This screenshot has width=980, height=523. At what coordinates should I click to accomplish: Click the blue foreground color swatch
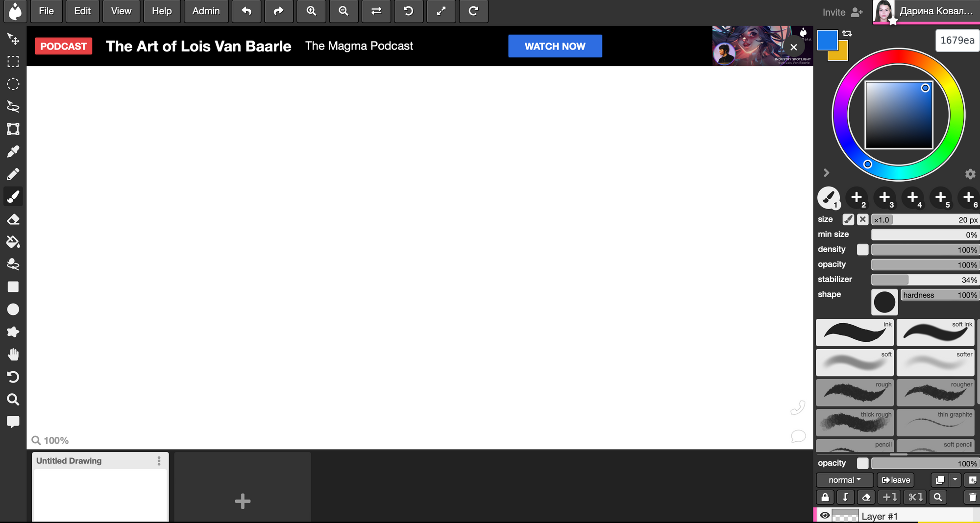tap(828, 40)
